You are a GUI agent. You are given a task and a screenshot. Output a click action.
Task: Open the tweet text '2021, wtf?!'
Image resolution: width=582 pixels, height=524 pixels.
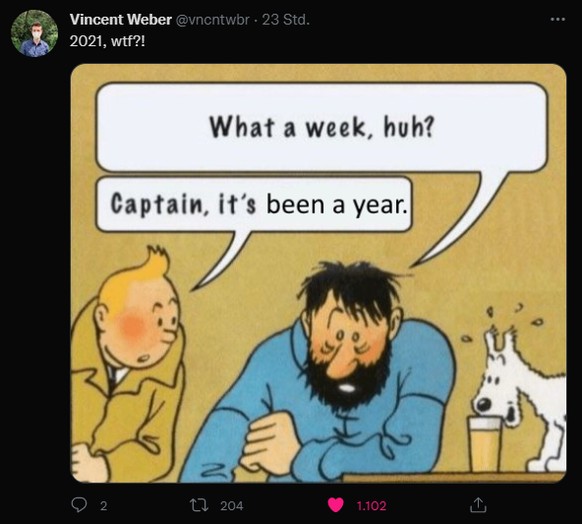point(107,41)
